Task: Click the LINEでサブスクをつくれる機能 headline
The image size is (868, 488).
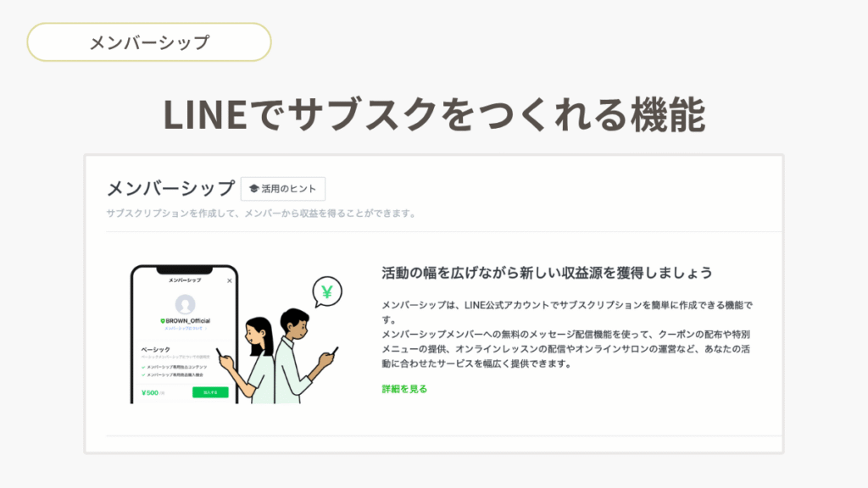Action: point(435,114)
